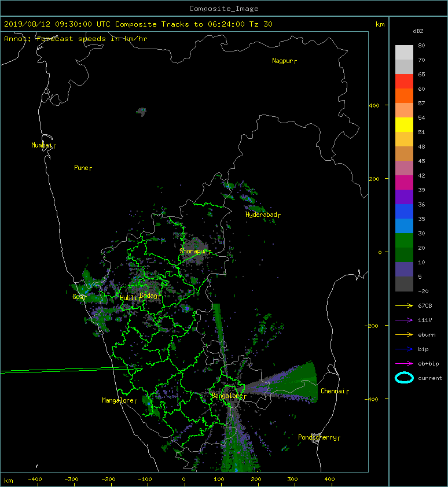The height and width of the screenshot is (487, 448).
Task: Click the Goa label on map
Action: (78, 297)
